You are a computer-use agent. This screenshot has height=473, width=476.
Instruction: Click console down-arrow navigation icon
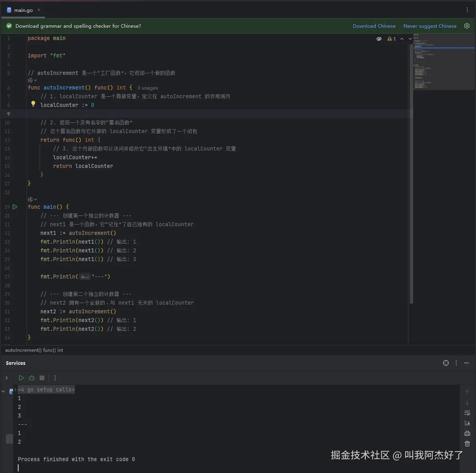467,402
